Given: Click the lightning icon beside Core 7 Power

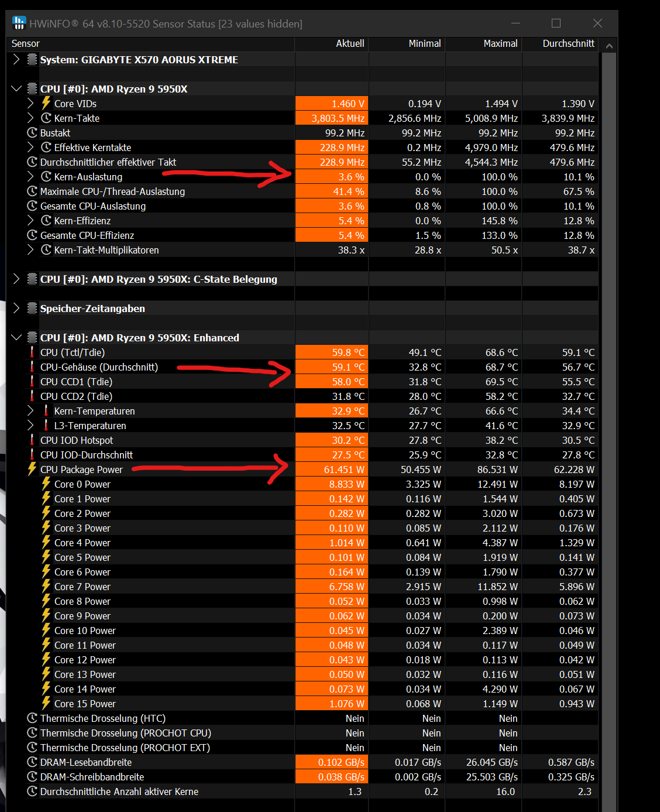Looking at the screenshot, I should pos(46,586).
